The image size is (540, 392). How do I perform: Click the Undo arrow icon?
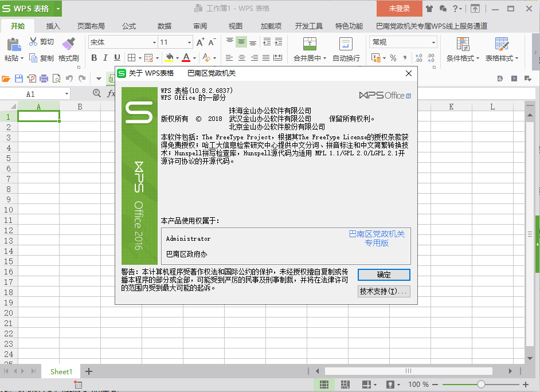tap(69, 79)
